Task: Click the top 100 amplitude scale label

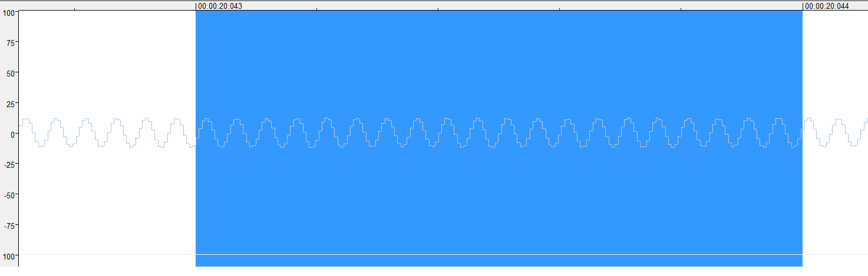Action: [x=8, y=12]
